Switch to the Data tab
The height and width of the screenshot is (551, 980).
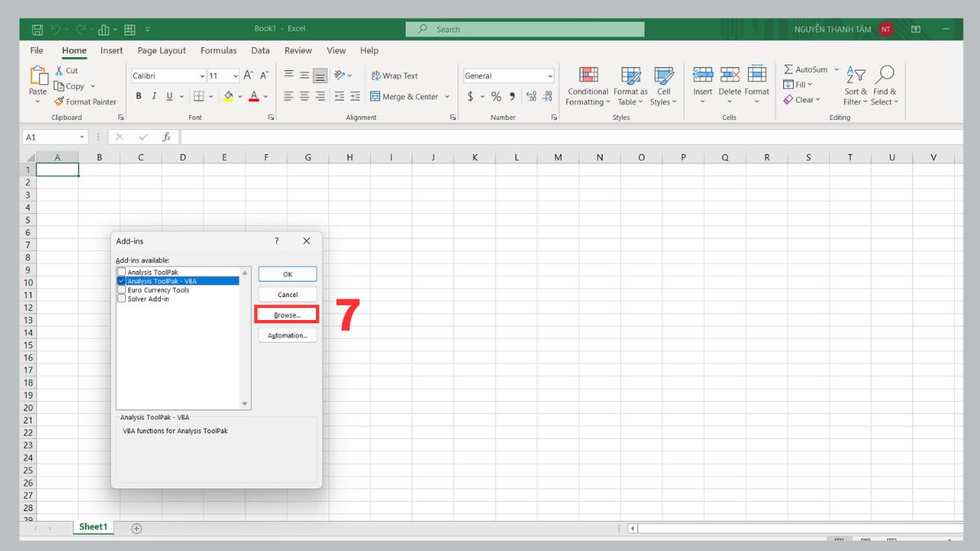pos(261,51)
